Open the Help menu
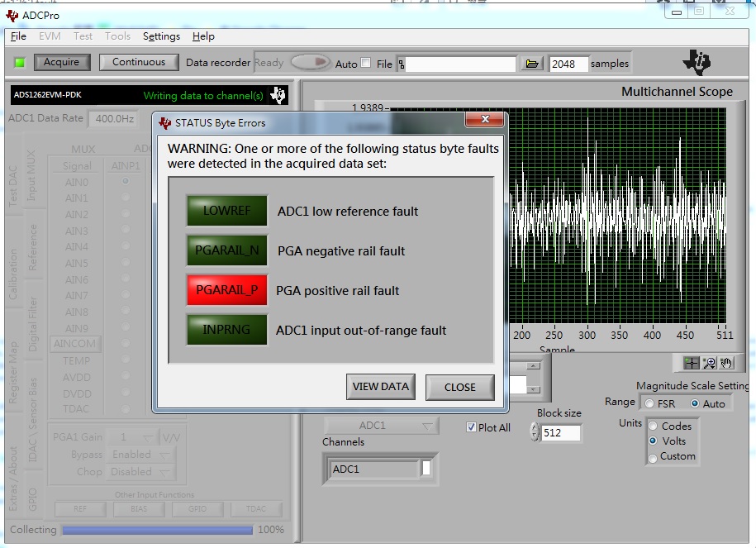 (x=203, y=36)
